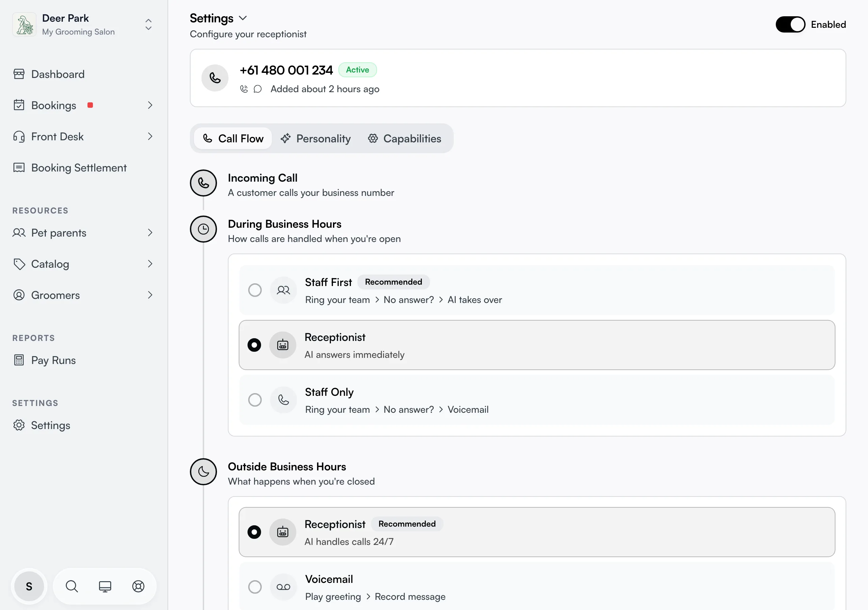Select business-hours Receptionist radio button
This screenshot has height=610, width=868.
click(254, 345)
